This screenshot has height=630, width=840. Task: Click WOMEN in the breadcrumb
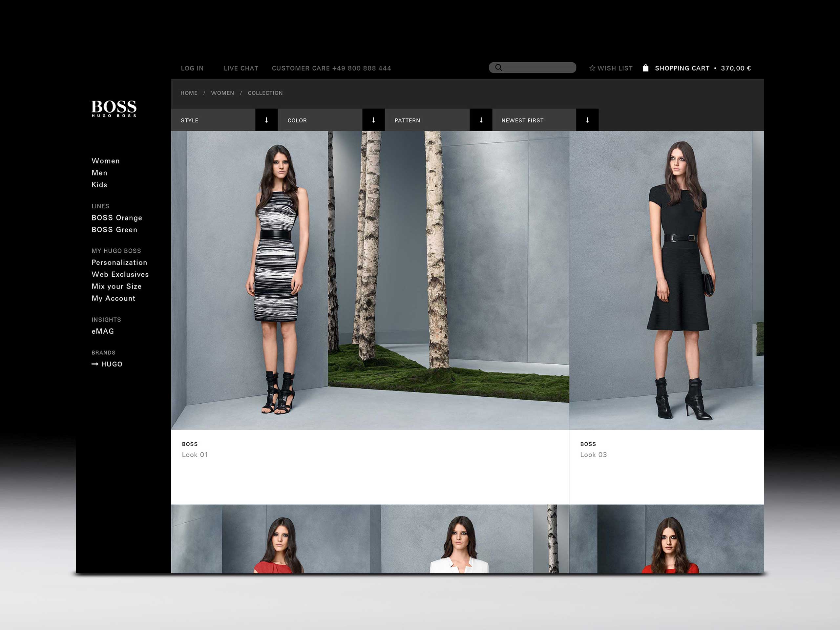tap(222, 93)
